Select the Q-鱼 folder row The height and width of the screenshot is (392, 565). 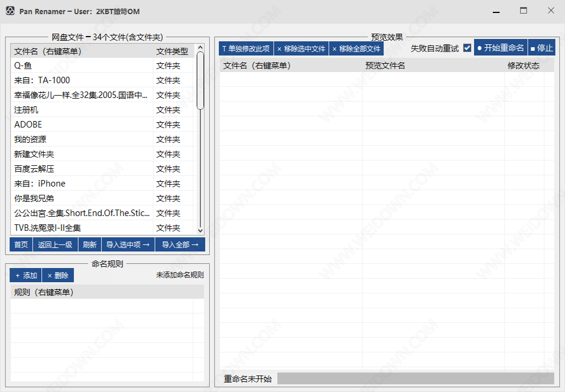[x=102, y=66]
